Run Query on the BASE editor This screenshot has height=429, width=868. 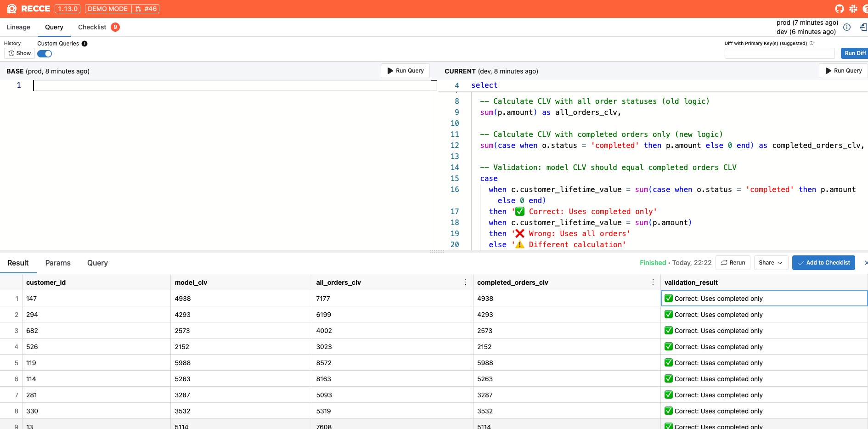(406, 71)
